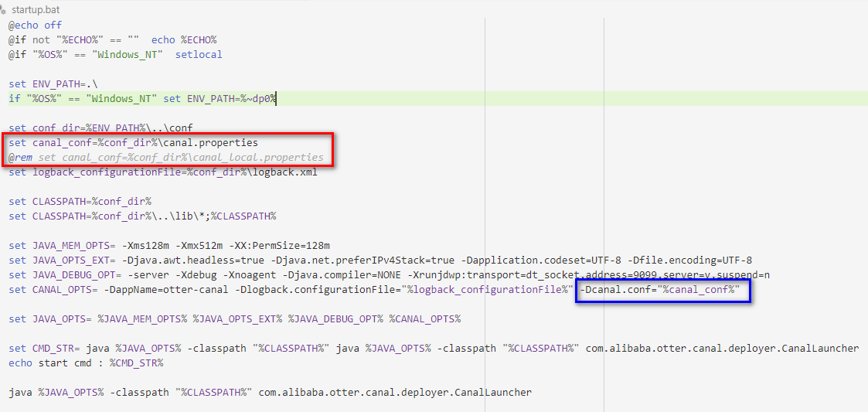The image size is (868, 412).
Task: Click the gear icon beside startup.bat
Action: [5, 9]
